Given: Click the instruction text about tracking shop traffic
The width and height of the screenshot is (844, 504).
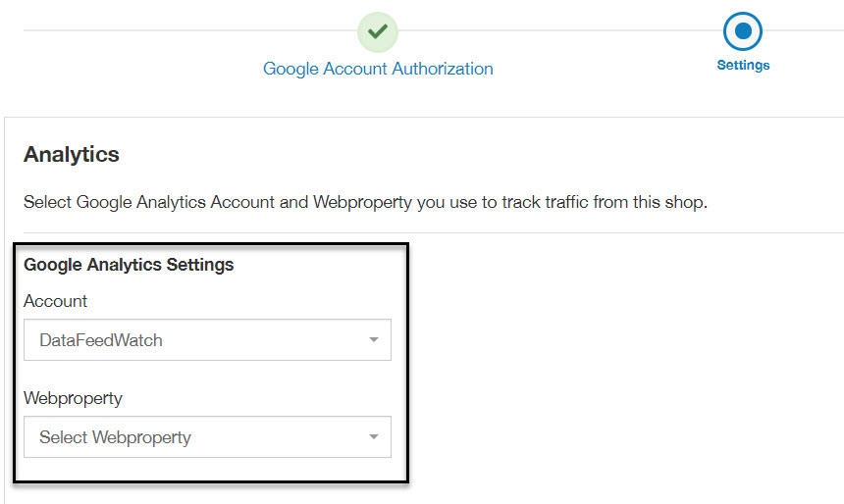Looking at the screenshot, I should (x=365, y=202).
